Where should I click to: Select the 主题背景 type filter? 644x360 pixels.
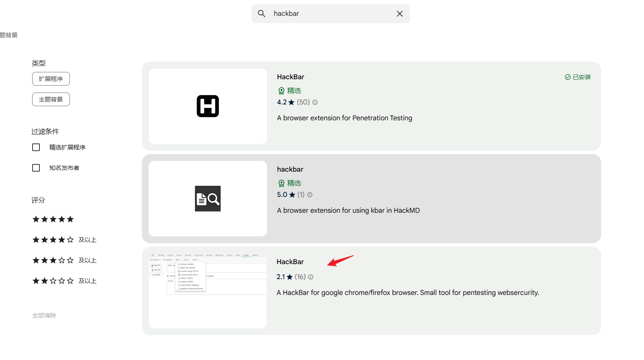pos(51,99)
